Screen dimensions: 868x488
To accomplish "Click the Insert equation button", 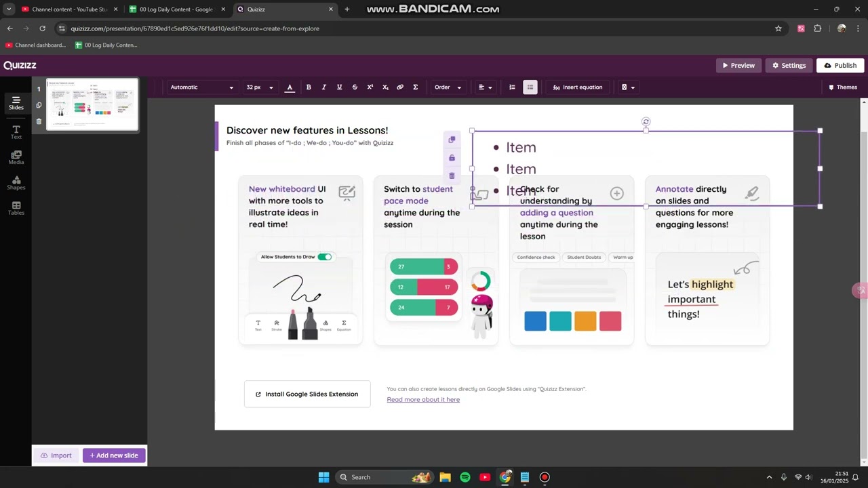I will pos(578,87).
